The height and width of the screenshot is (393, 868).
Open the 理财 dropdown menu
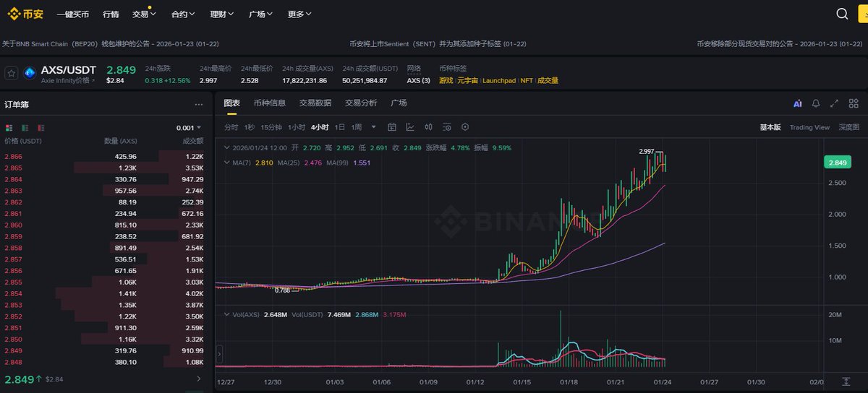pos(222,14)
